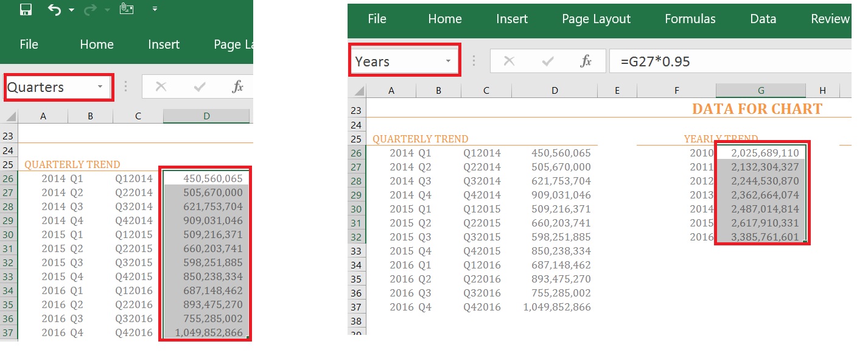Click the Save icon in the left window
868x358 pixels.
[26, 9]
